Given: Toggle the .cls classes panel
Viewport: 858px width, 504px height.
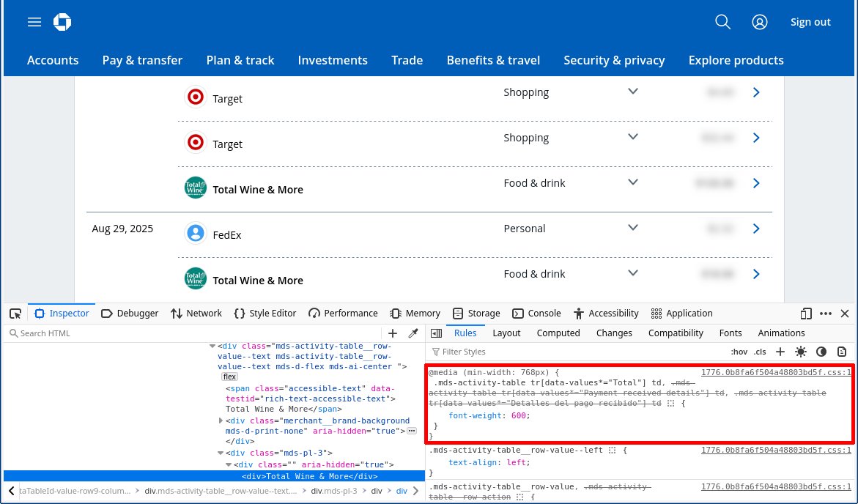Looking at the screenshot, I should click(760, 352).
